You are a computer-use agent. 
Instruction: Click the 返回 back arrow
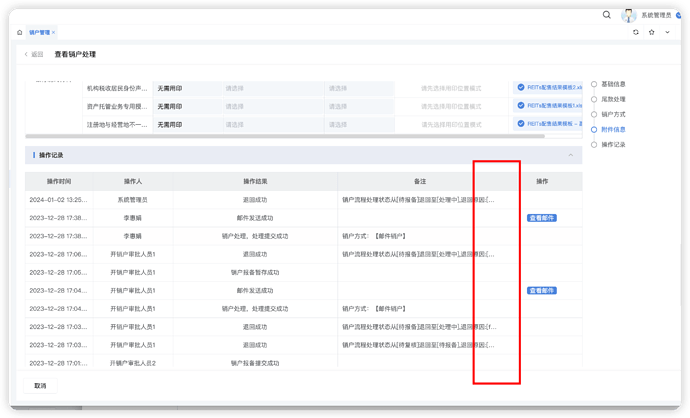point(27,54)
